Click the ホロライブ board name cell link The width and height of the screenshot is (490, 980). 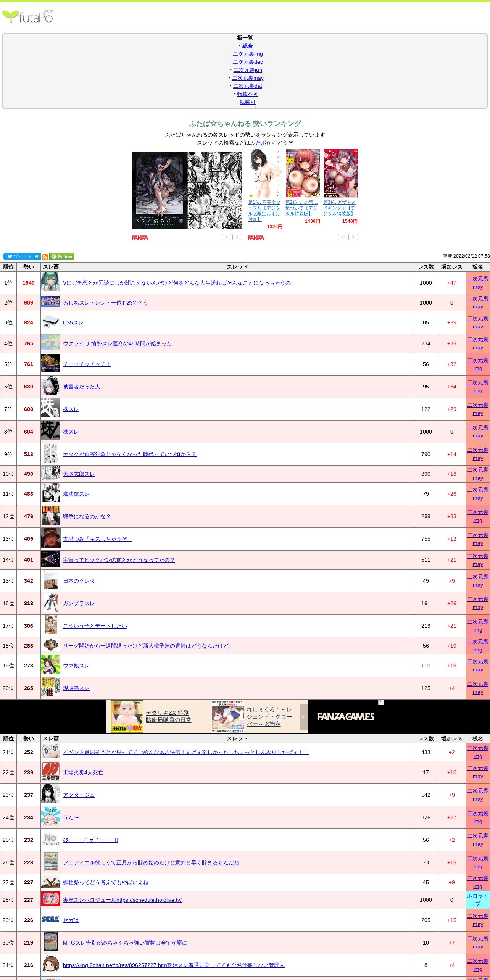pyautogui.click(x=477, y=900)
